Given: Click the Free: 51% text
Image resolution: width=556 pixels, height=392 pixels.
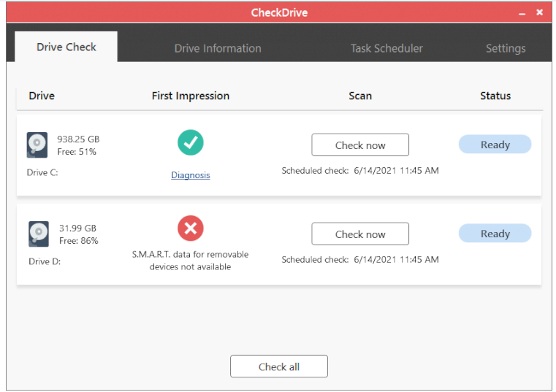Looking at the screenshot, I should [77, 152].
